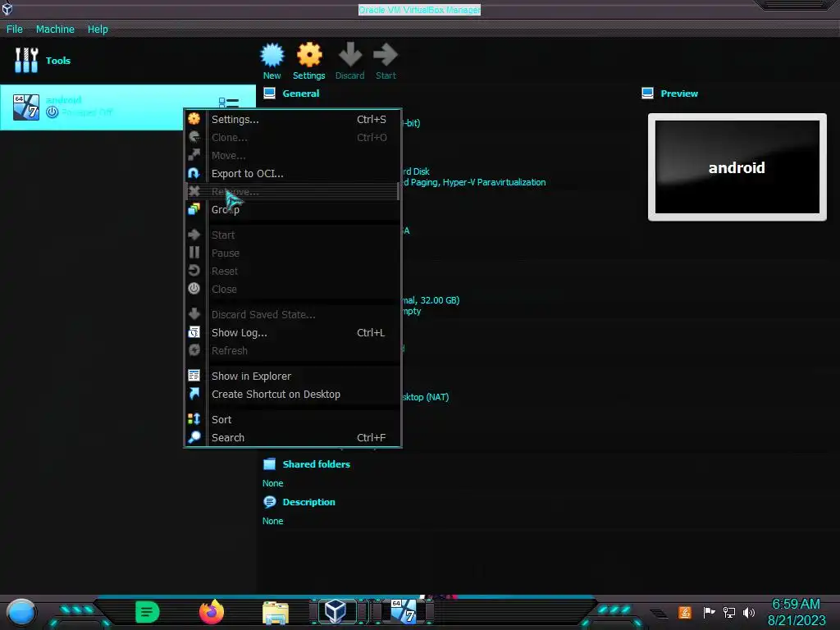Choose Start in the context menu
This screenshot has width=840, height=630.
pos(293,235)
